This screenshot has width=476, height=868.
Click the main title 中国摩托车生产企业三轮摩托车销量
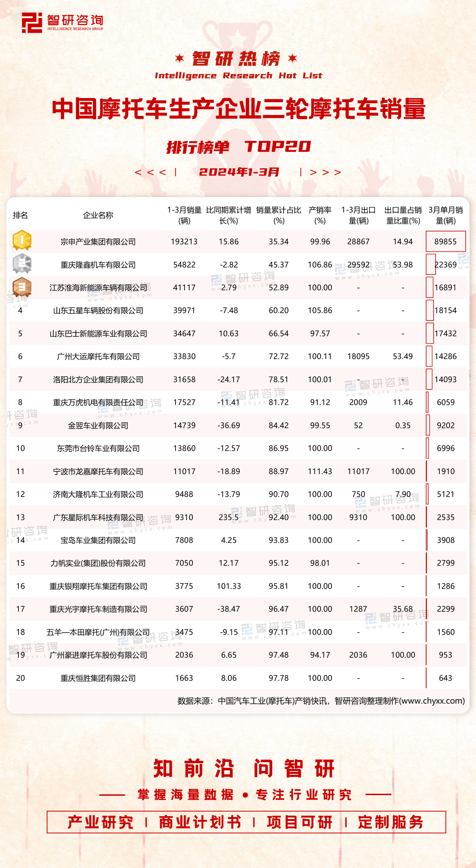pos(238,109)
